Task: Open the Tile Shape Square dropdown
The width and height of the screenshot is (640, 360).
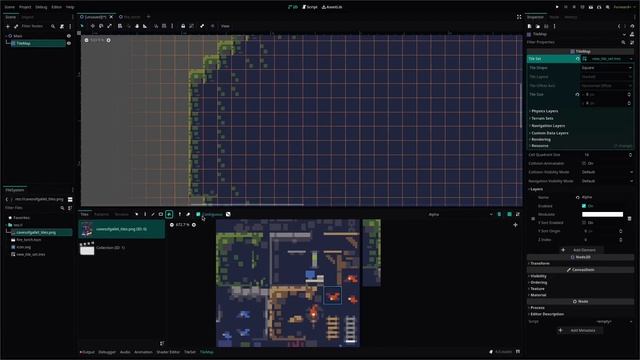Action: [x=607, y=68]
